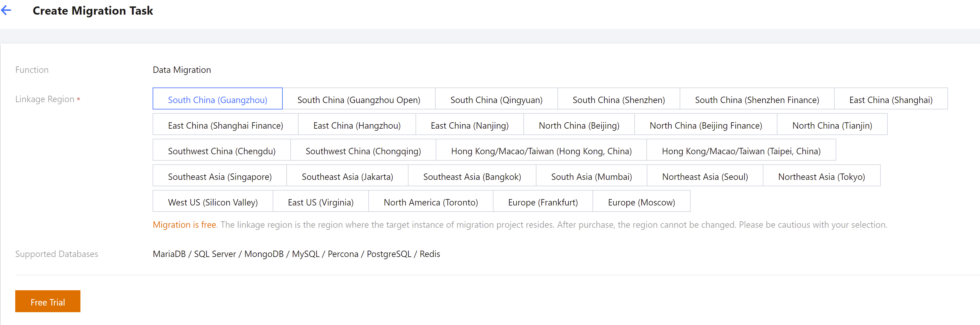Select Europe (Frankfurt) region
The image size is (980, 325).
coord(543,201)
